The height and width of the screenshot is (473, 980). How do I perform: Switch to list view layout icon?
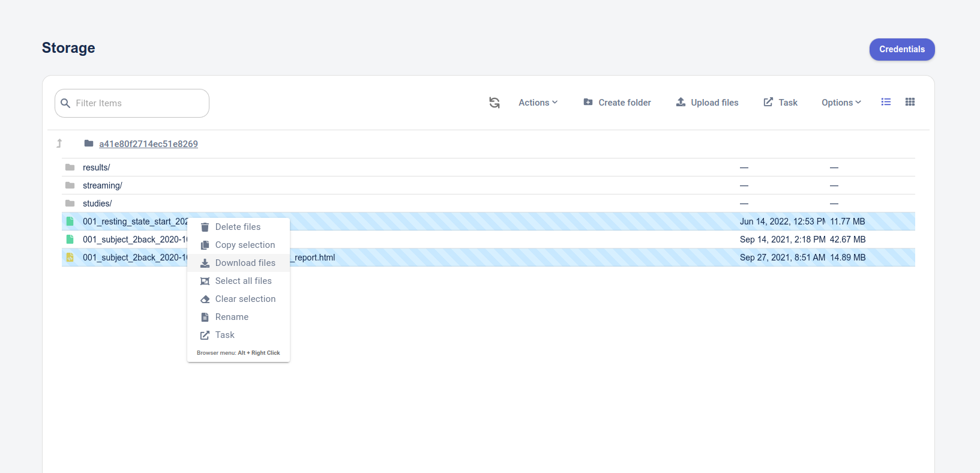pyautogui.click(x=886, y=102)
